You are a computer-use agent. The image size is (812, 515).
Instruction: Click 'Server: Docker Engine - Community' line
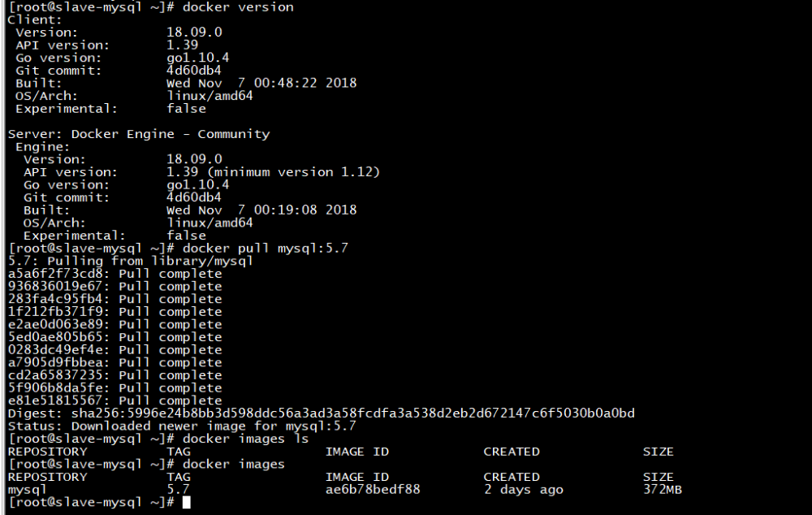coord(138,134)
